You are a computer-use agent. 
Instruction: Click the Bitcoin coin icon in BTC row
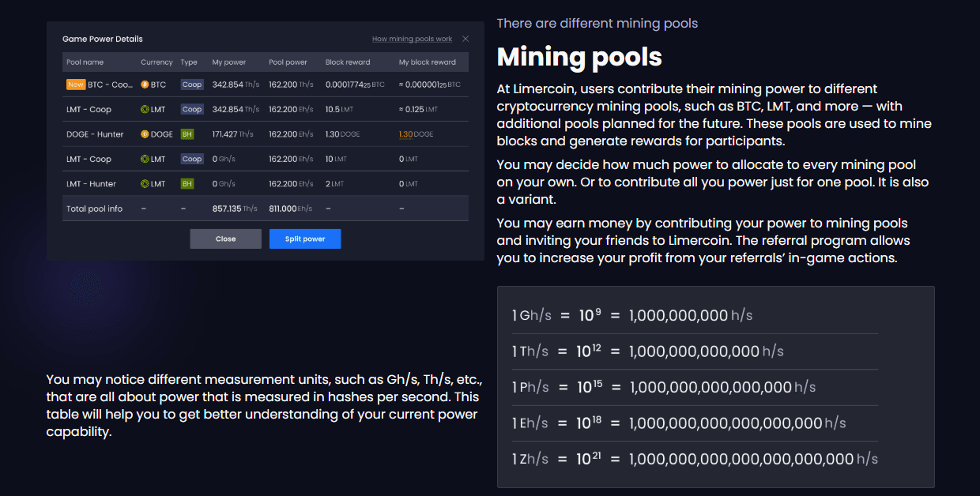coord(145,85)
